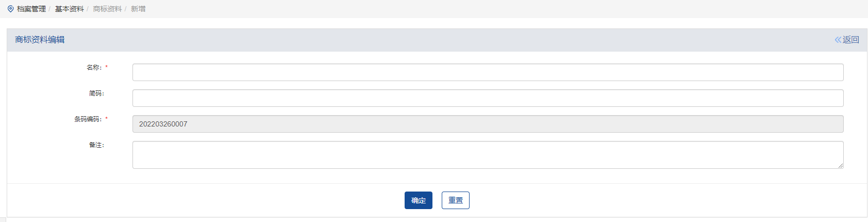Focus the 名称 input field
The image size is (868, 222).
tap(488, 72)
